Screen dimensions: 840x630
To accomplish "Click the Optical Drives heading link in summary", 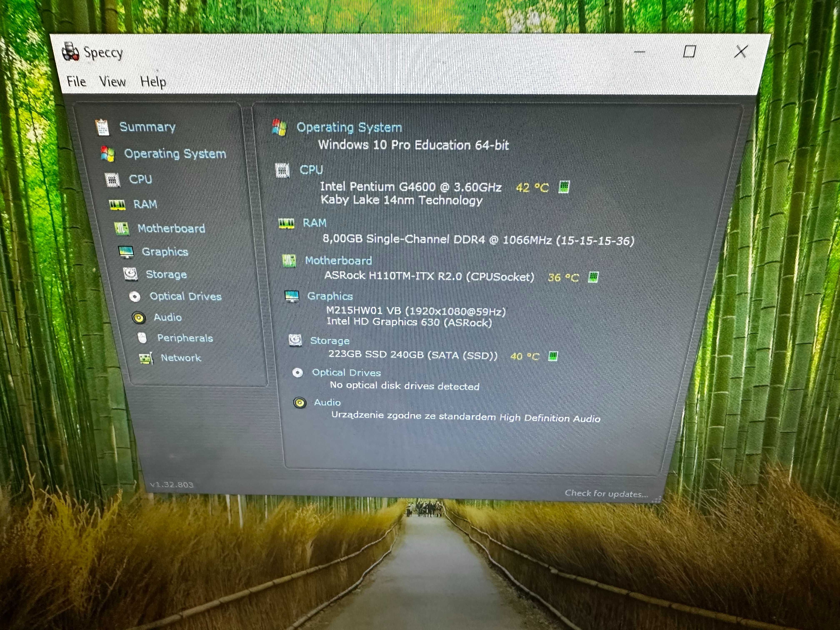I will click(346, 372).
